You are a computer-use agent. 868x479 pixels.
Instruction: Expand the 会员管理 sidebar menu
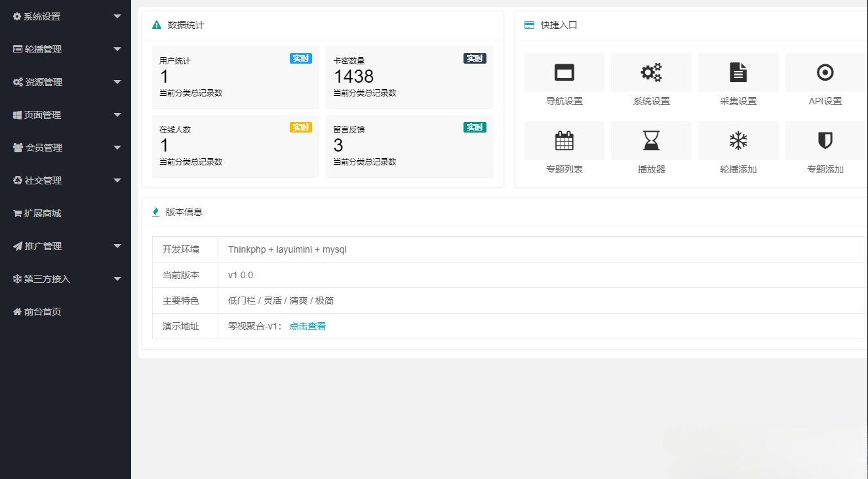click(x=66, y=148)
